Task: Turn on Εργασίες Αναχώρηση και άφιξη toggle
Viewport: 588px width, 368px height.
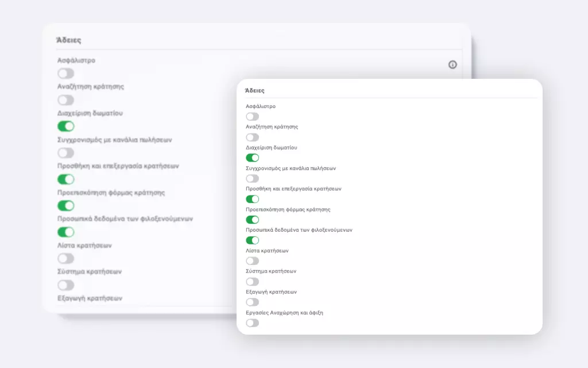Action: (x=252, y=323)
